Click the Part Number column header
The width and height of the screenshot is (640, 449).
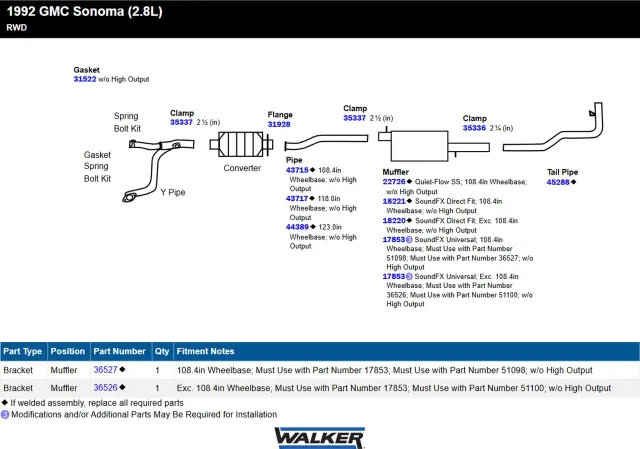[x=119, y=351]
